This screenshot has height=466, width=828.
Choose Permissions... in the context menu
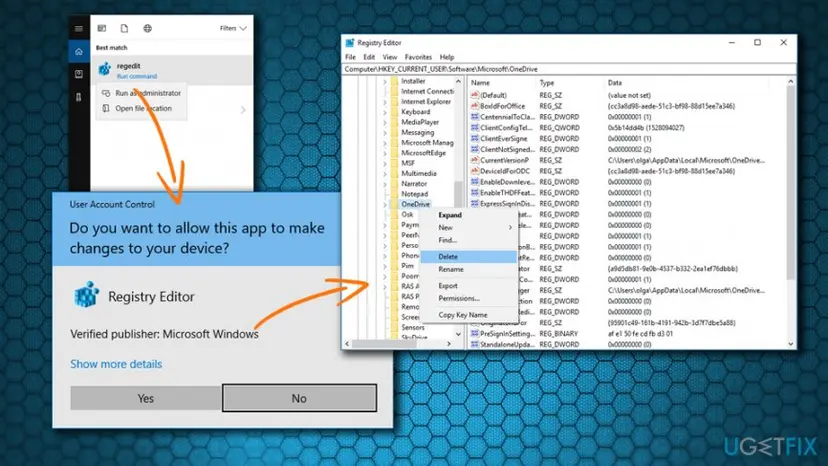(x=468, y=299)
